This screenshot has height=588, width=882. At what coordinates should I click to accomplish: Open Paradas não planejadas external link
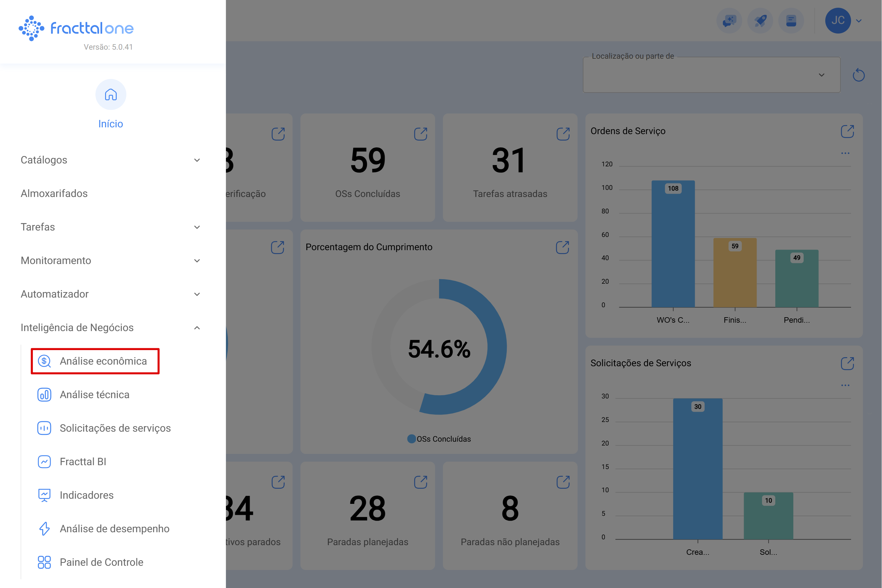[563, 482]
